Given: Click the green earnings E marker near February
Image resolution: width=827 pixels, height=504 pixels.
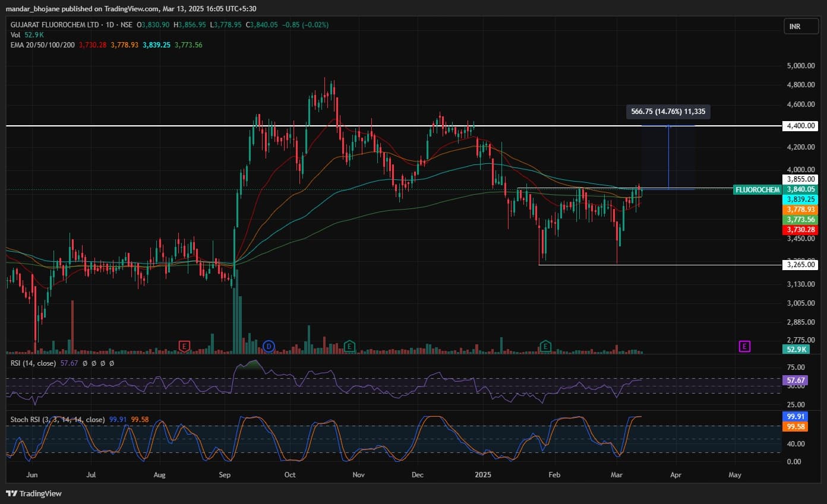Looking at the screenshot, I should coord(545,345).
